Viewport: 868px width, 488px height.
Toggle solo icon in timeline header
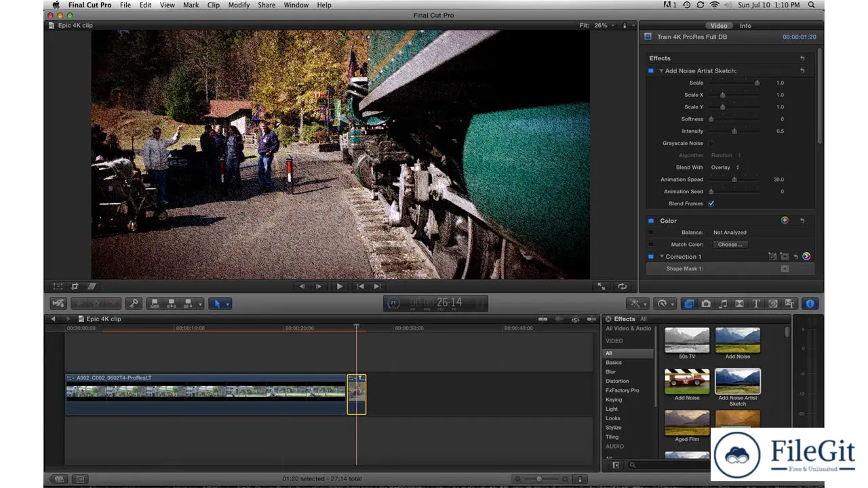[x=576, y=319]
